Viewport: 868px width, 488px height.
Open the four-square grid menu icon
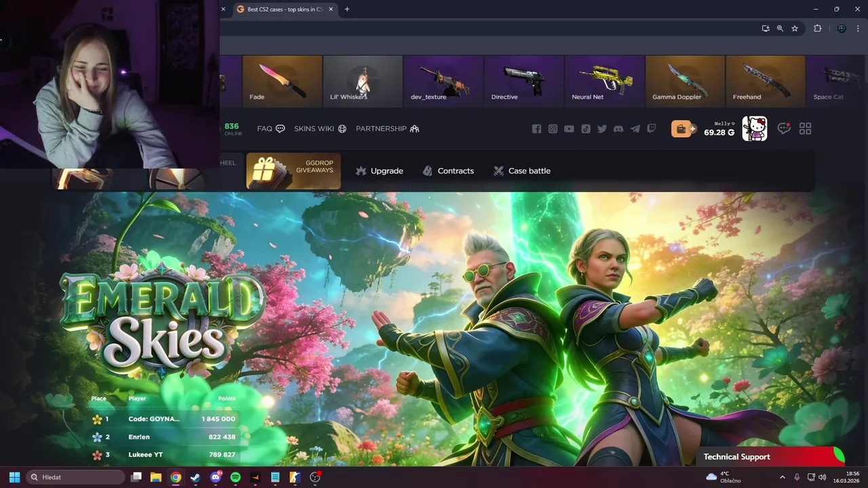pyautogui.click(x=806, y=129)
